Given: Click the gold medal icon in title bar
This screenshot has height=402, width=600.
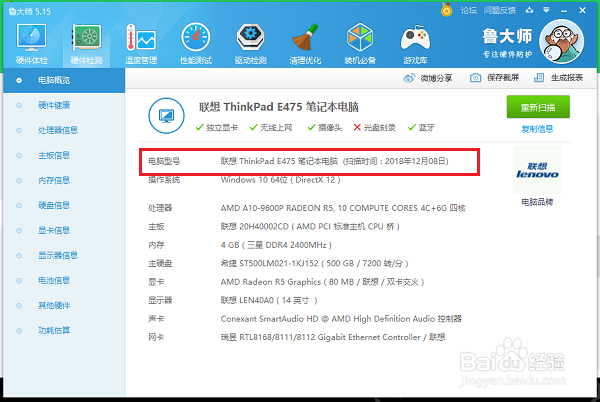Looking at the screenshot, I should pyautogui.click(x=446, y=10).
